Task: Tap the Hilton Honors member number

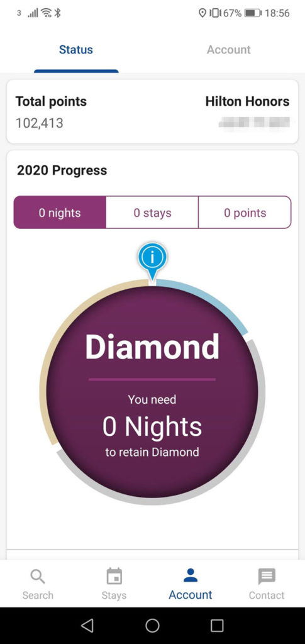Action: (254, 122)
